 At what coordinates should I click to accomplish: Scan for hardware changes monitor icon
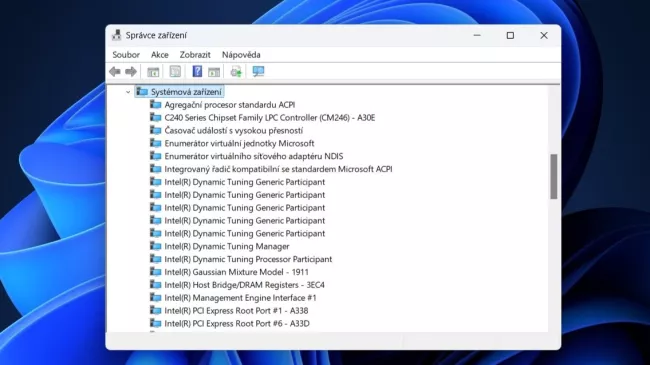point(258,71)
